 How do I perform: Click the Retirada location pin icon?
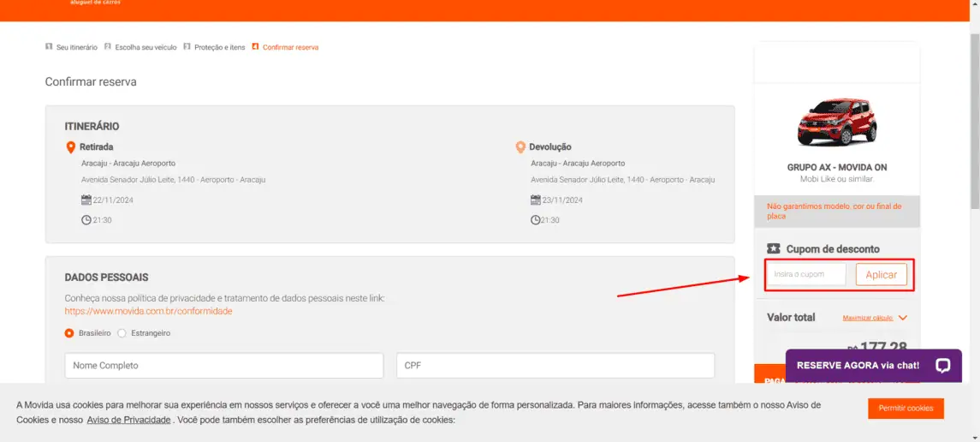(x=71, y=147)
